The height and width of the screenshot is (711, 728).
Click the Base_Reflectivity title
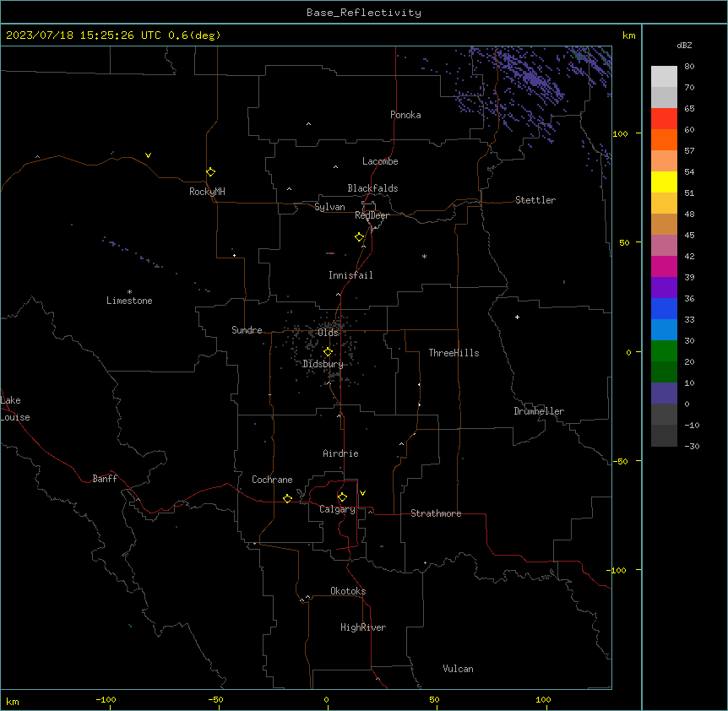[364, 13]
